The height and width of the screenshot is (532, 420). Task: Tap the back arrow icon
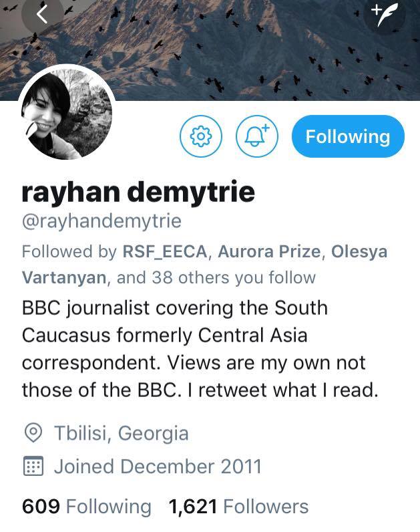tap(42, 14)
